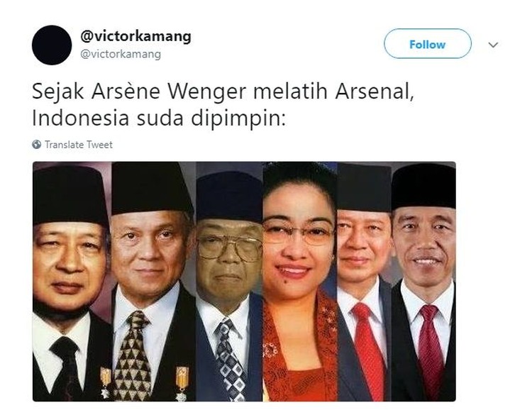This screenshot has width=532, height=410.
Task: Open the black circular profile avatar
Action: point(52,45)
